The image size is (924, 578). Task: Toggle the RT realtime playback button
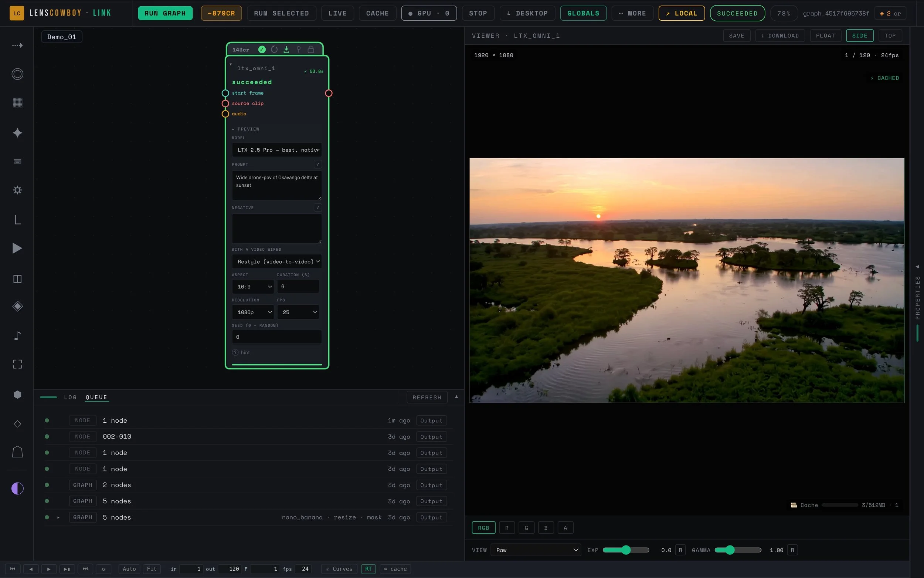coord(368,569)
